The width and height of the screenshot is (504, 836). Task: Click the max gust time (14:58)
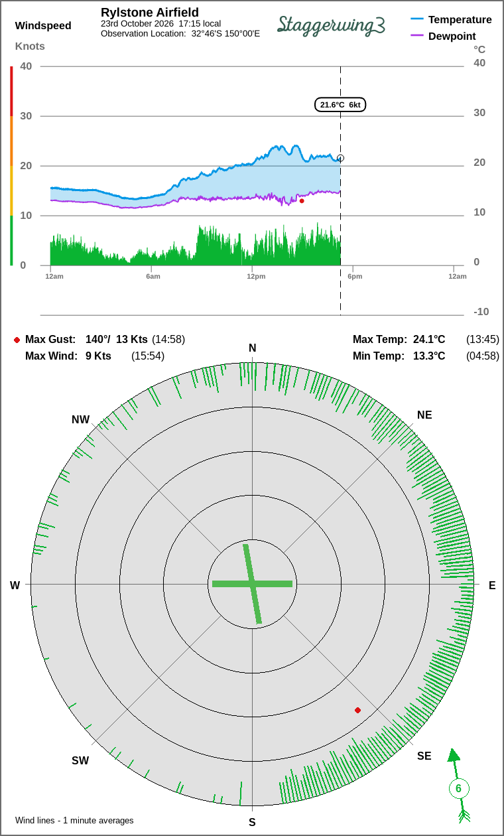click(168, 339)
